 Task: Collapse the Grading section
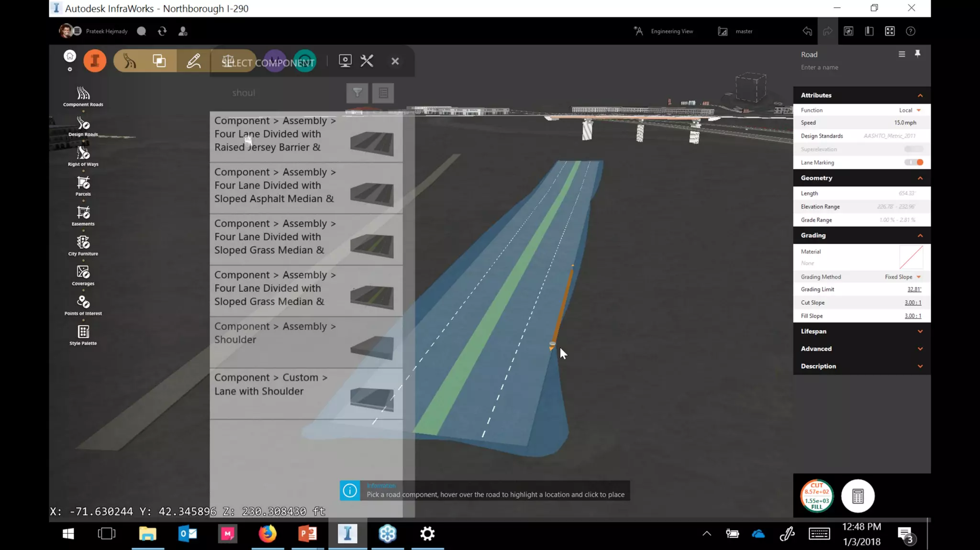tap(920, 236)
